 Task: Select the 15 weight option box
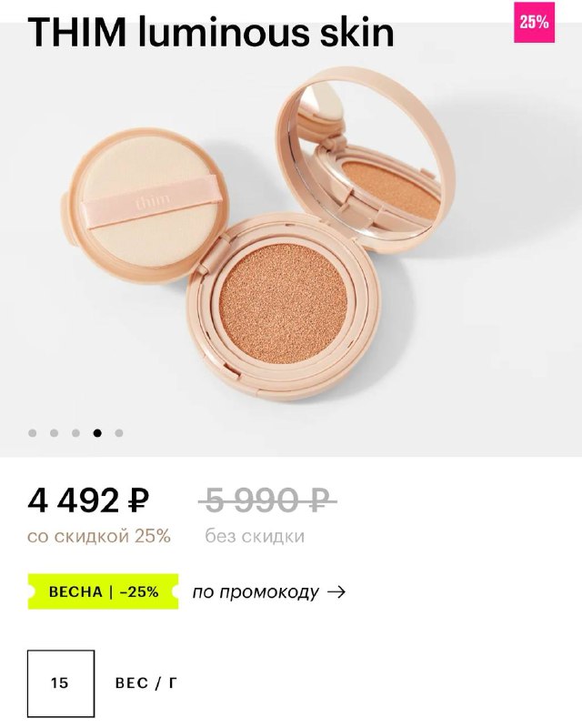(61, 683)
